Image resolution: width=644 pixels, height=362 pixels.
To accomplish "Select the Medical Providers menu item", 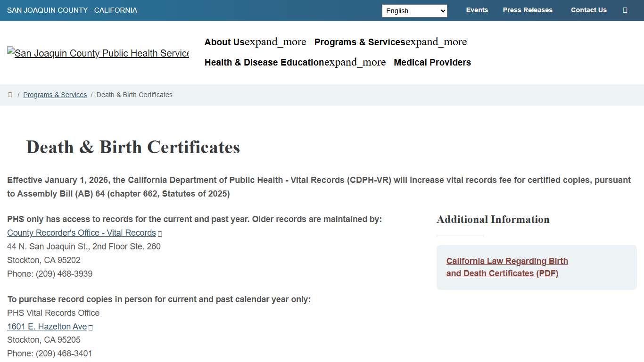I will point(432,62).
